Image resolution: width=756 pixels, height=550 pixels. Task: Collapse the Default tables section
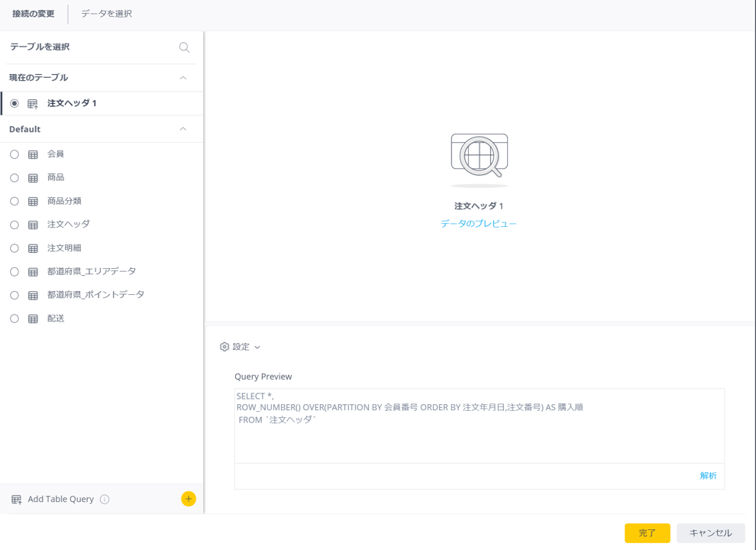[x=183, y=129]
